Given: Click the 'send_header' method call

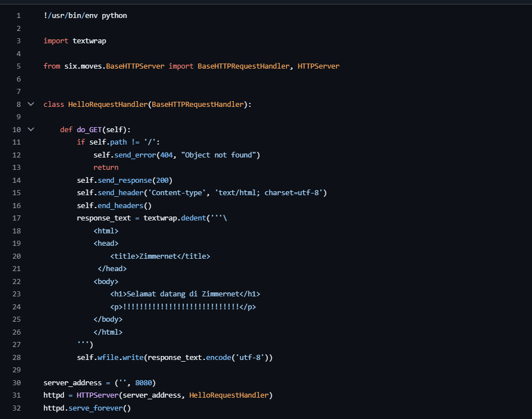Looking at the screenshot, I should click(x=120, y=192).
